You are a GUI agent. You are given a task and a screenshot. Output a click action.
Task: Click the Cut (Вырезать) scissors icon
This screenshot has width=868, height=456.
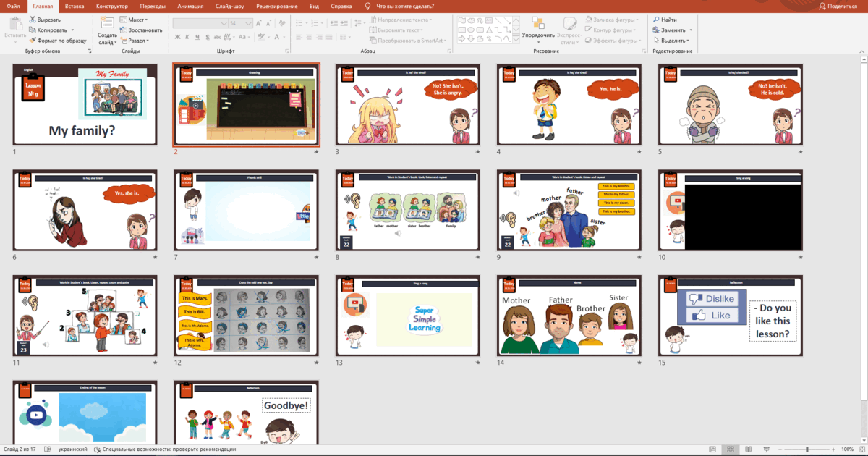(x=33, y=20)
